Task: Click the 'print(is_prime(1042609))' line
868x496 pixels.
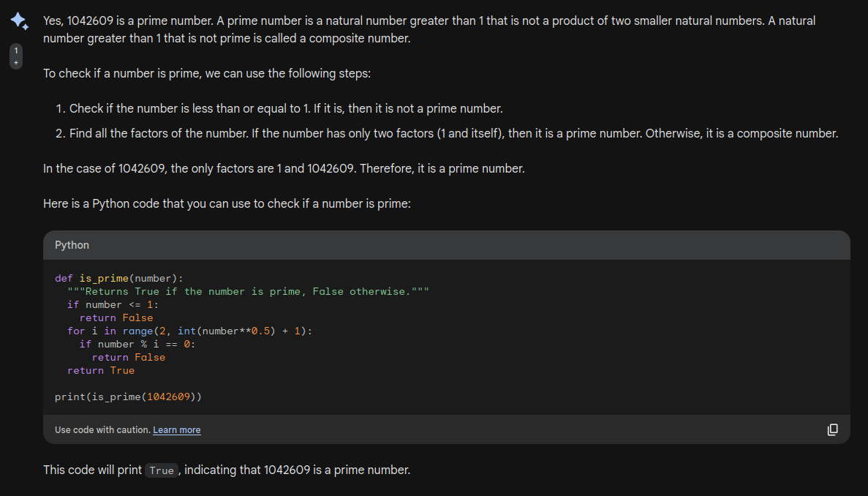Action: coord(129,397)
